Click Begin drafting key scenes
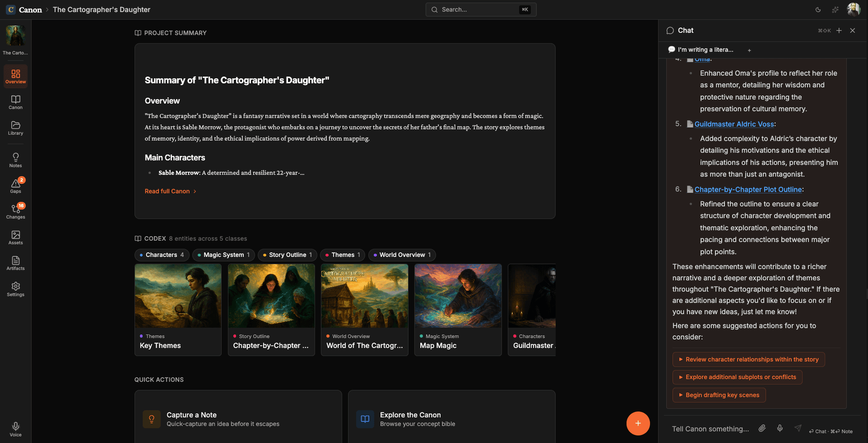The width and height of the screenshot is (868, 443). click(719, 395)
